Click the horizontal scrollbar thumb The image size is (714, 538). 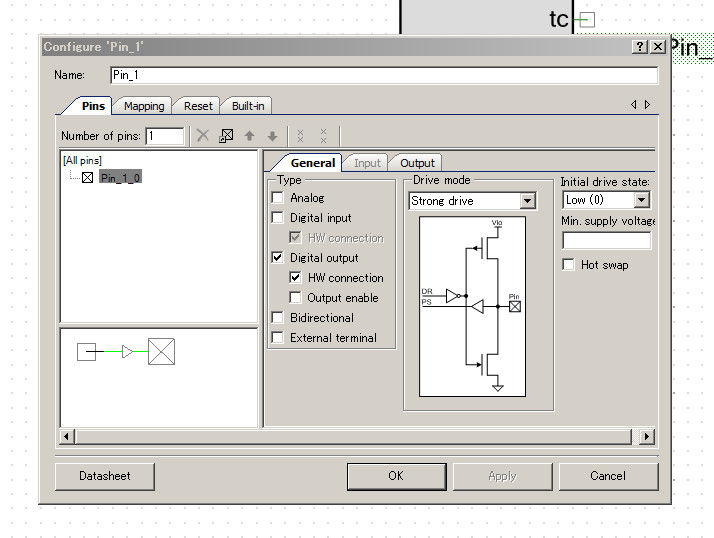coord(353,436)
